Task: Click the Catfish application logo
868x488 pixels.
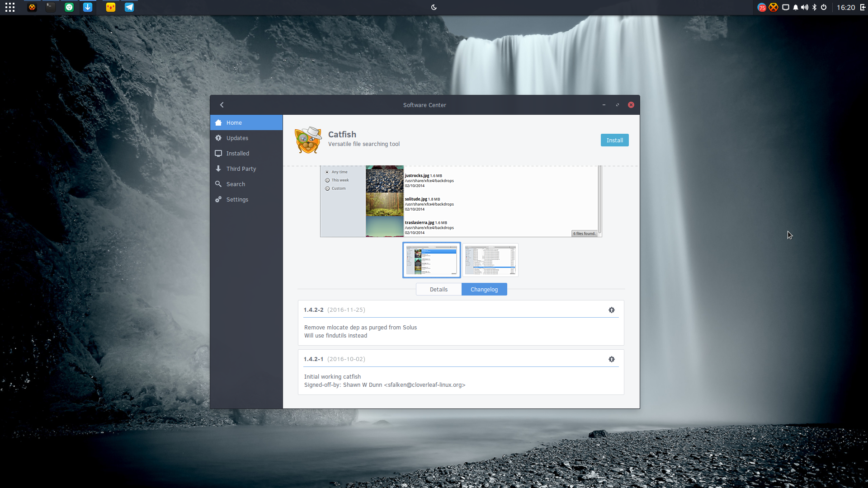Action: [308, 140]
